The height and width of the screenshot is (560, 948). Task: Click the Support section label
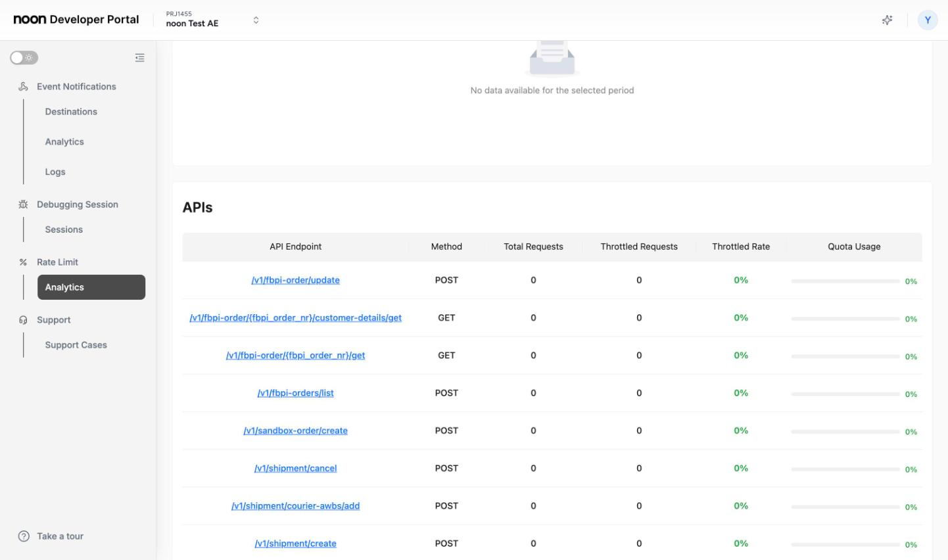[x=53, y=320]
